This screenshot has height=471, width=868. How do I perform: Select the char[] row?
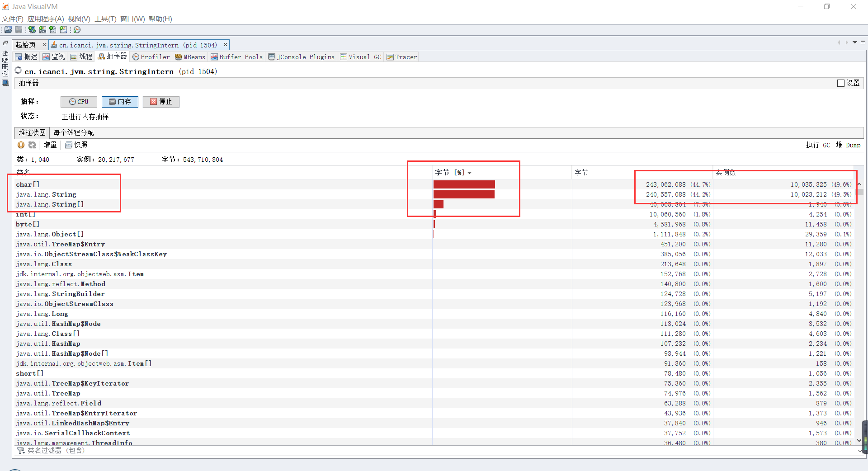434,184
